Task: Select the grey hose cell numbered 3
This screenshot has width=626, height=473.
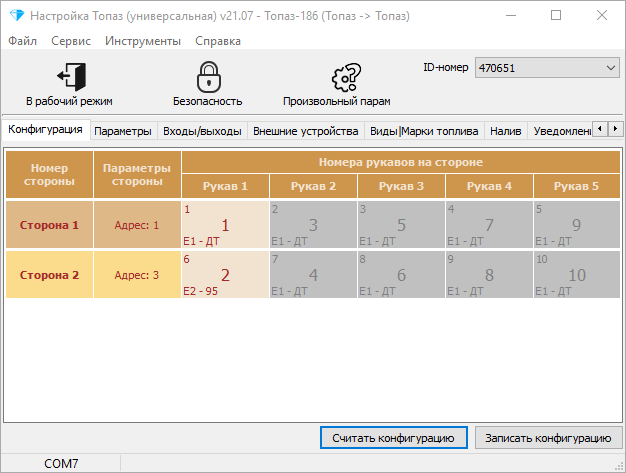Action: tap(313, 225)
